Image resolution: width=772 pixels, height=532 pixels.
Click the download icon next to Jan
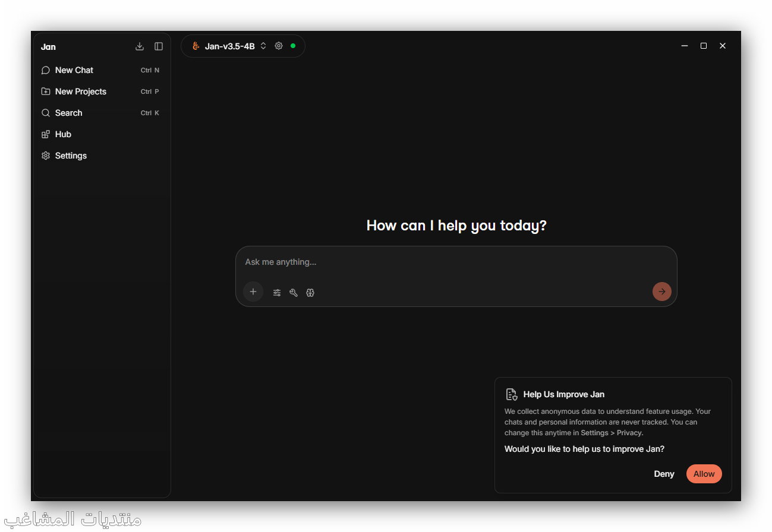pyautogui.click(x=140, y=46)
